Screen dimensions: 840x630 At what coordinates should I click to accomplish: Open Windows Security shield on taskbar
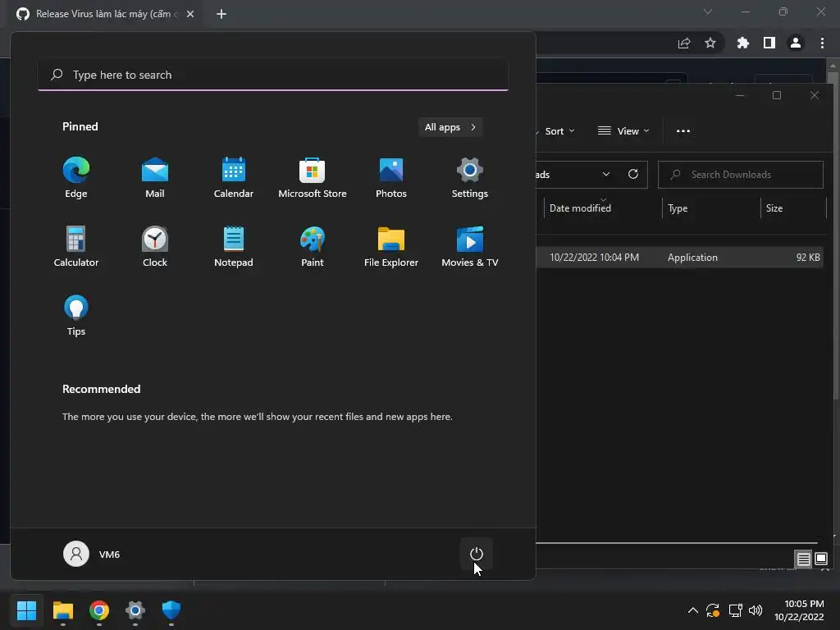(171, 610)
